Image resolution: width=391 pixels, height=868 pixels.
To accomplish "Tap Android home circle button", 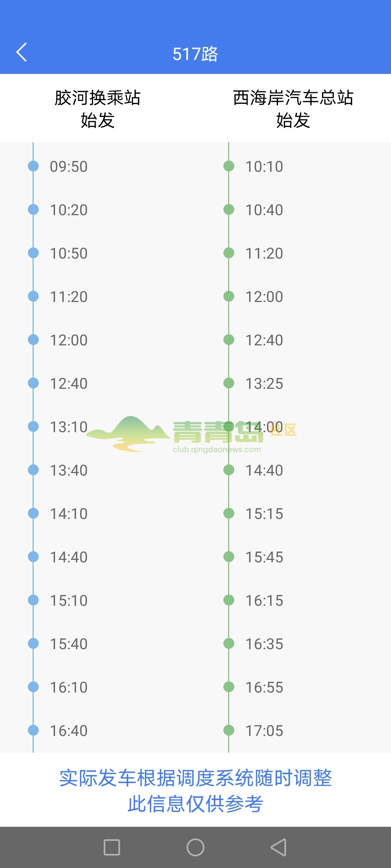I will [195, 847].
